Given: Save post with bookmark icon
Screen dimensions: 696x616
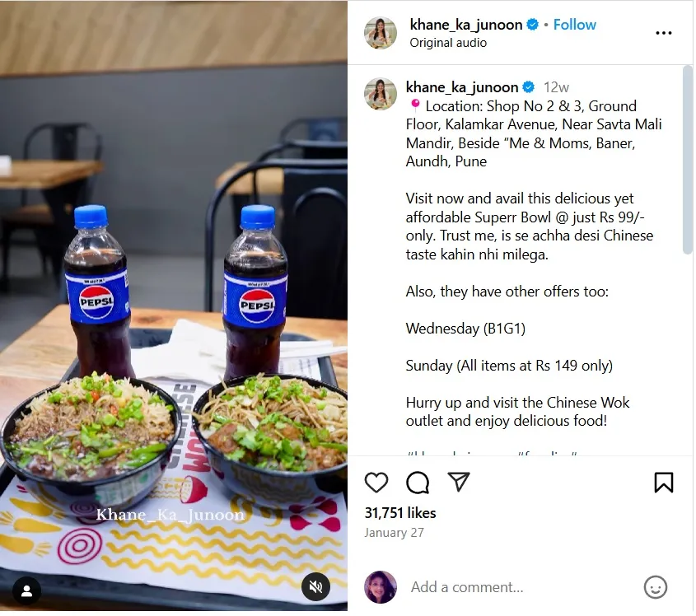Looking at the screenshot, I should click(x=666, y=483).
